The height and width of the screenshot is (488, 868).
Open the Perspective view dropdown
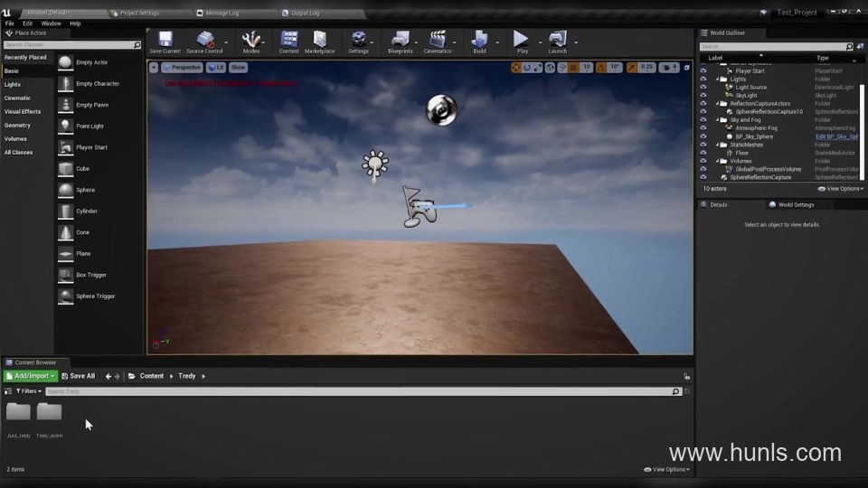coord(182,68)
